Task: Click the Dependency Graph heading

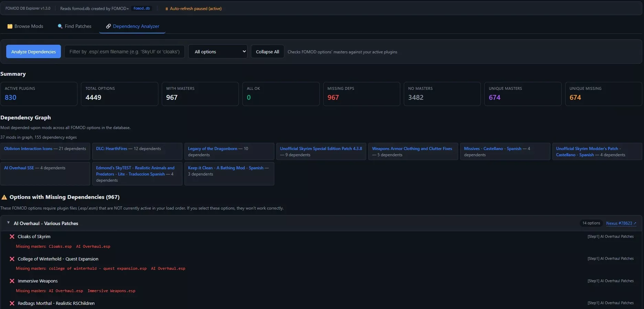Action: (26, 118)
